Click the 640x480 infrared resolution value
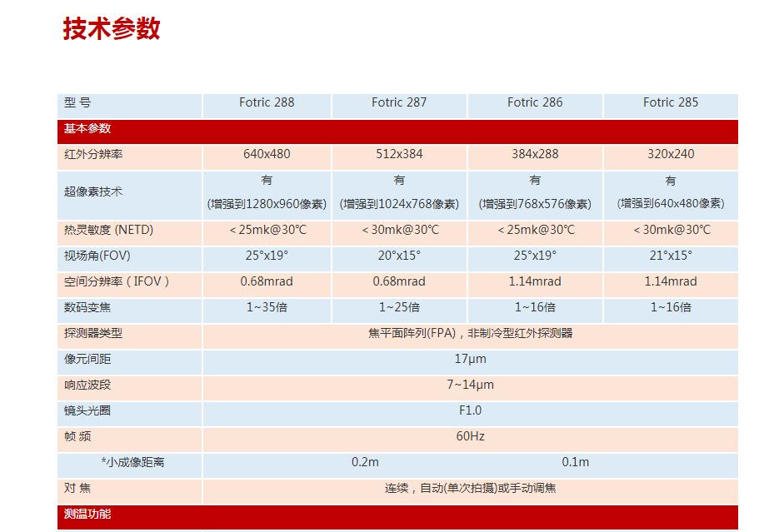Viewport: 779px width, 532px height. point(267,154)
